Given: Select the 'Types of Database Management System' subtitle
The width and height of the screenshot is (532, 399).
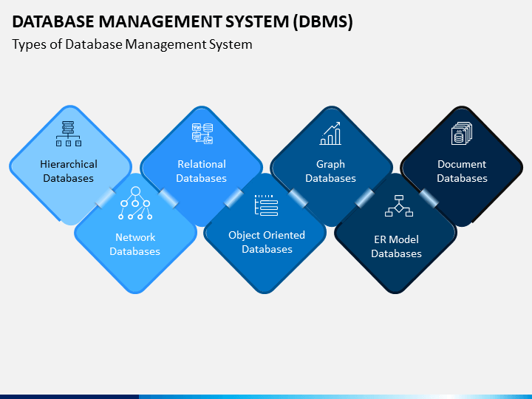Looking at the screenshot, I should point(132,44).
